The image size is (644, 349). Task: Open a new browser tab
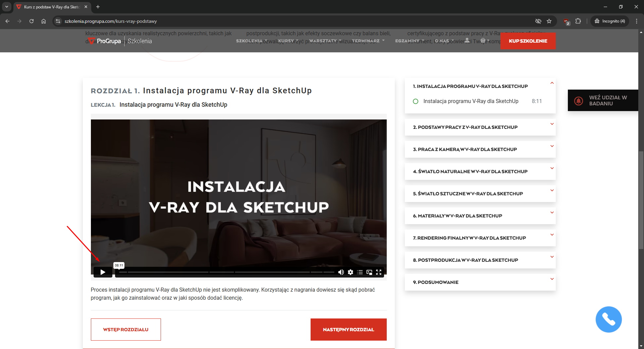click(98, 7)
